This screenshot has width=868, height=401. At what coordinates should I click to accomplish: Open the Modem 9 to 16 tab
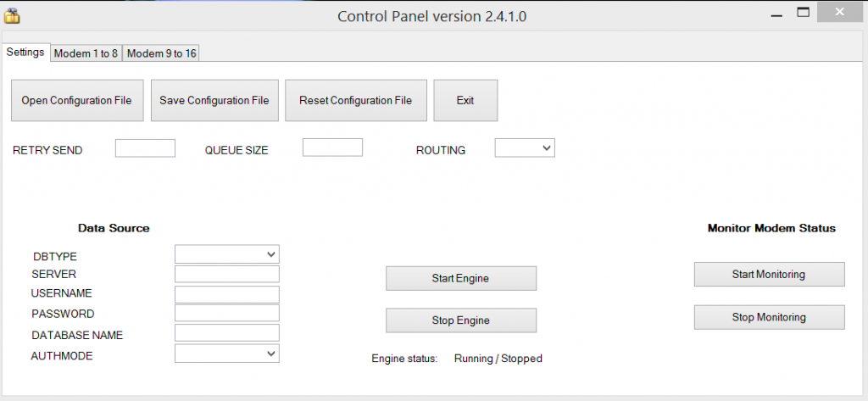pos(161,53)
